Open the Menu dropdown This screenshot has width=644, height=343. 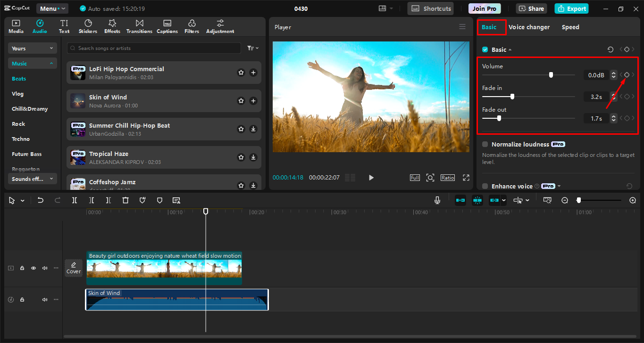tap(52, 8)
